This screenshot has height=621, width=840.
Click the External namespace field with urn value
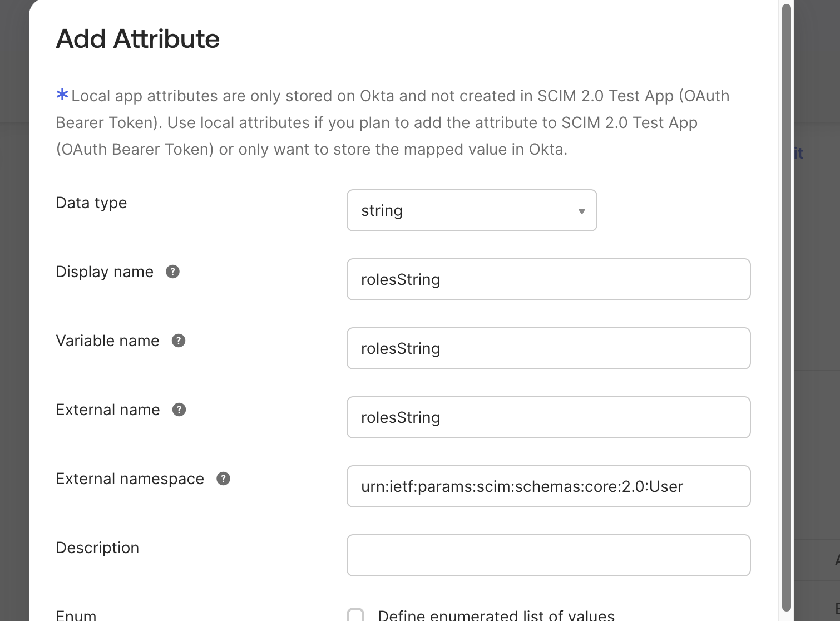point(548,486)
